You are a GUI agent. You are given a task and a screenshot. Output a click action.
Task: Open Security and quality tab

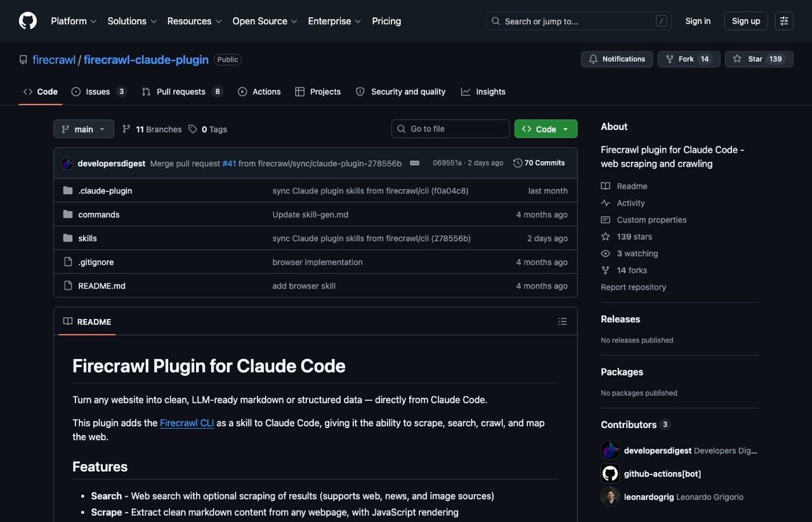tap(400, 91)
